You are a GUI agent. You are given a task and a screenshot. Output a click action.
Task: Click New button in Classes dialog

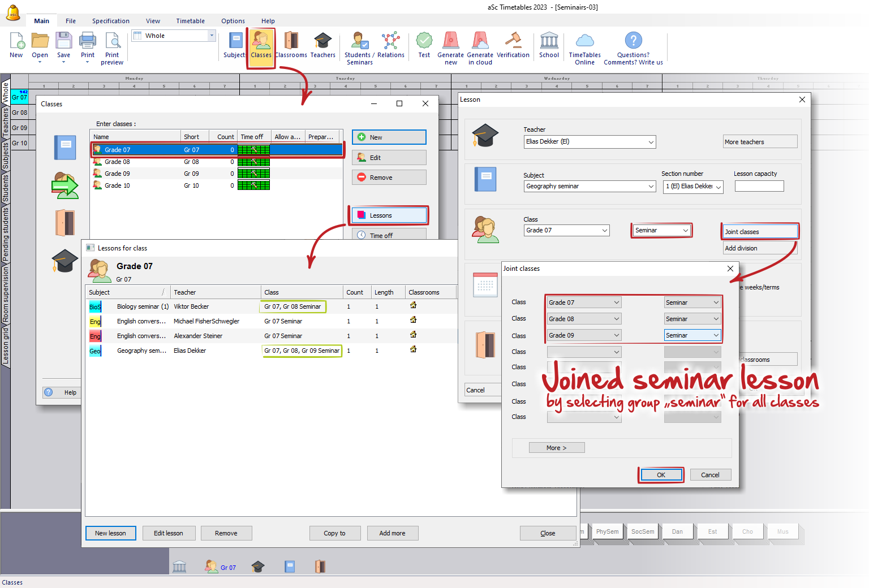pyautogui.click(x=389, y=137)
